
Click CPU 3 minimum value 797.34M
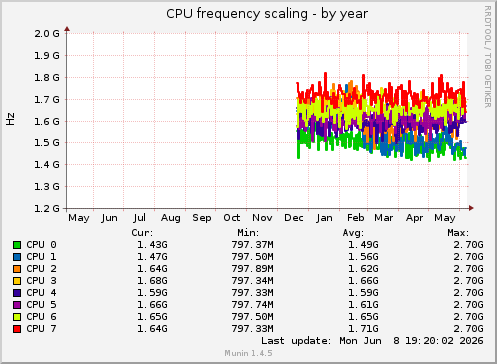(253, 281)
